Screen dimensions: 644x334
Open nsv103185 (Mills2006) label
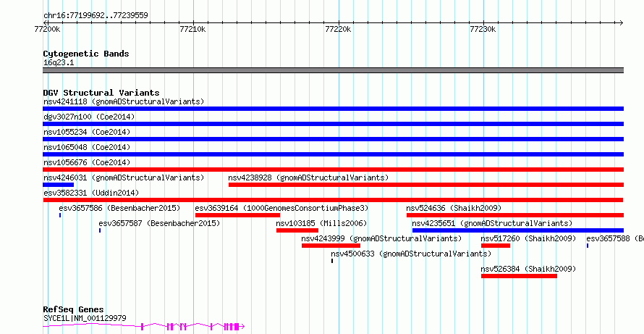[321, 223]
